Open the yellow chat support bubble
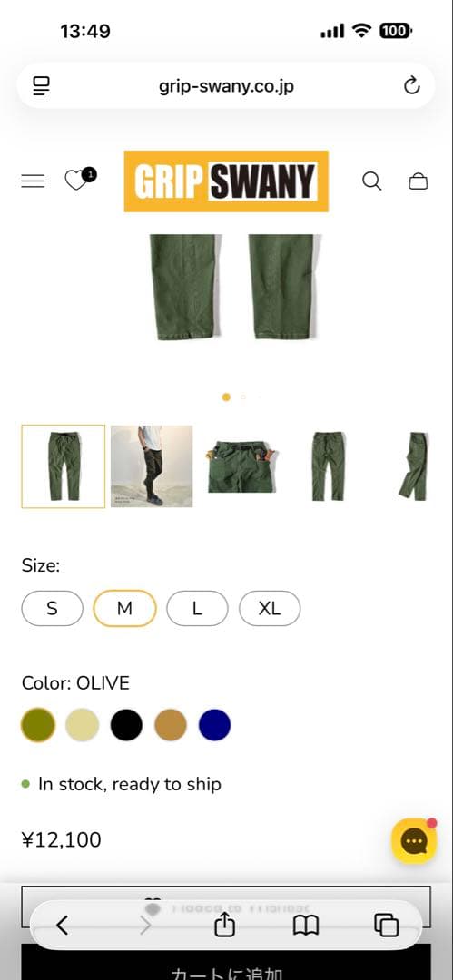453x980 pixels. point(414,840)
